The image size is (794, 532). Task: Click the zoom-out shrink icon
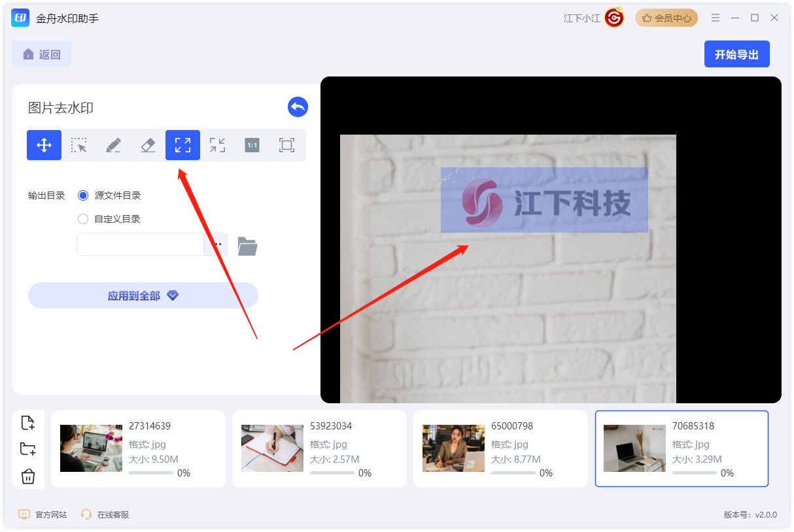tap(217, 145)
